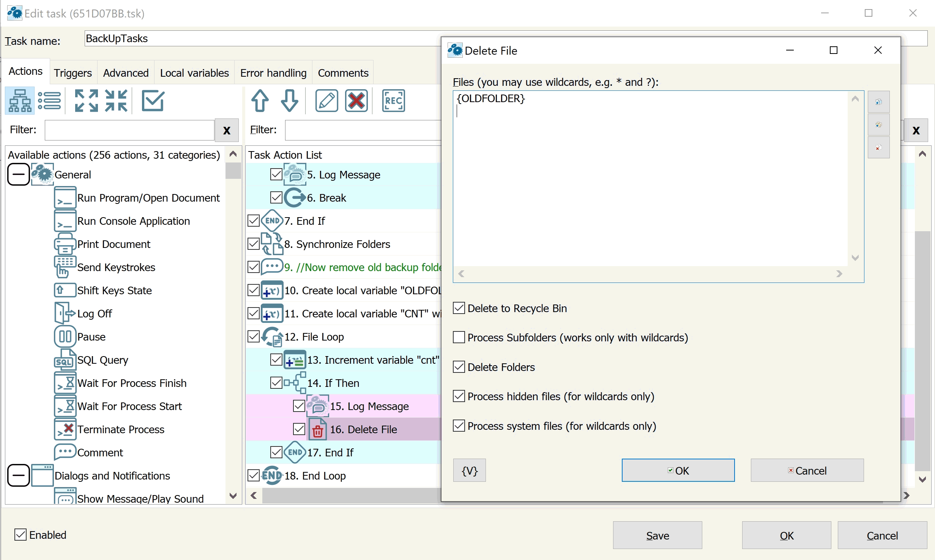Click the Edit action pencil icon

point(326,101)
